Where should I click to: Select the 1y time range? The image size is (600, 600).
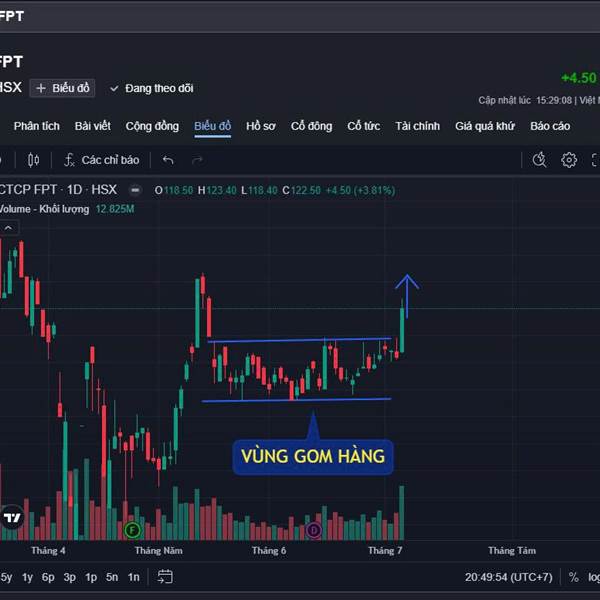27,577
